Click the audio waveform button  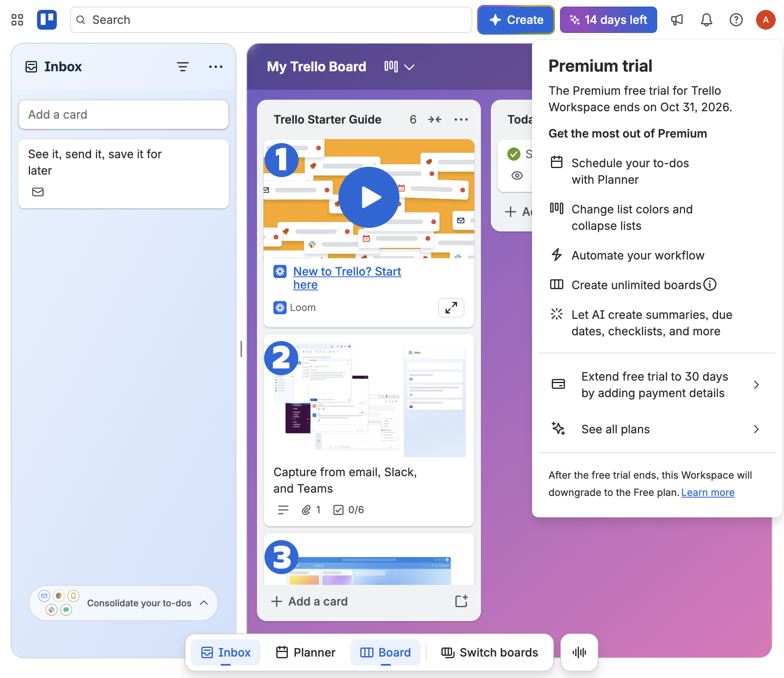pos(579,652)
